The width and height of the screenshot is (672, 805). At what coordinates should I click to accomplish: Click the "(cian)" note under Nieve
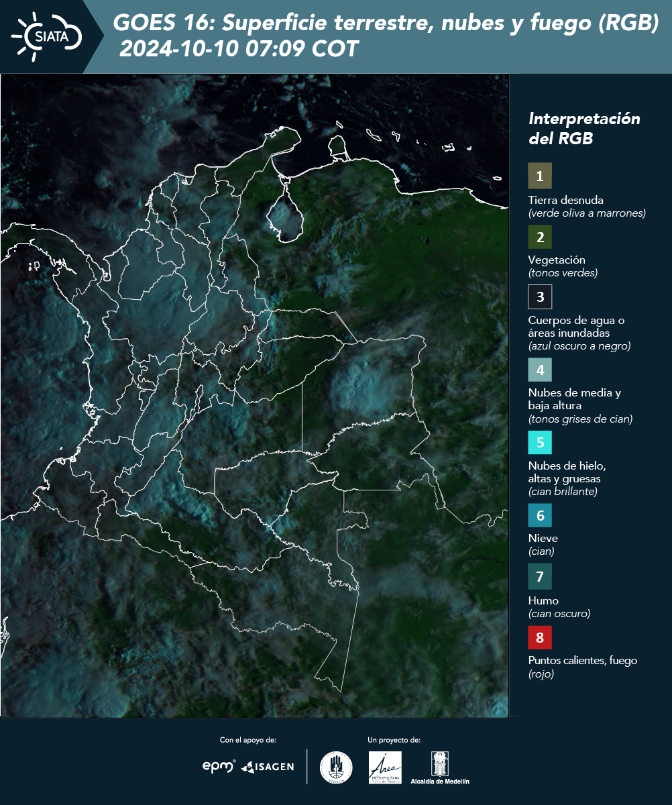541,551
